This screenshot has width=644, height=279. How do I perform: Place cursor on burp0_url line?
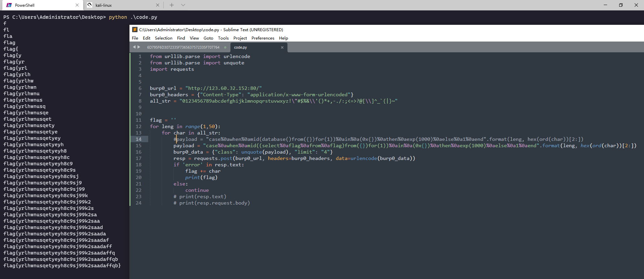206,88
